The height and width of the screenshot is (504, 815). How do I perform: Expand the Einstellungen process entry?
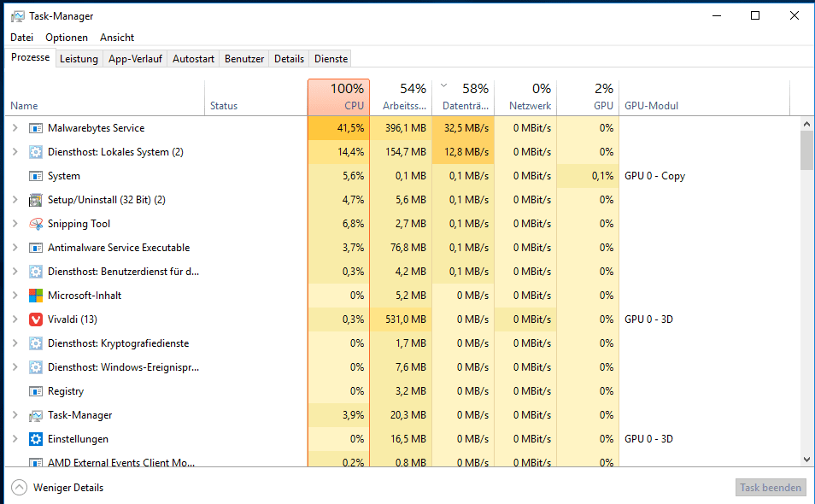(15, 438)
